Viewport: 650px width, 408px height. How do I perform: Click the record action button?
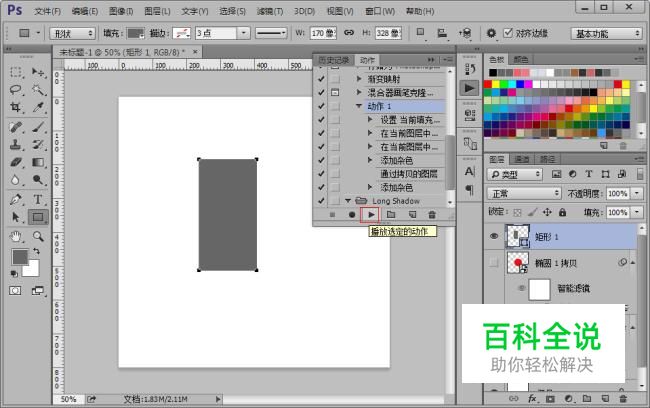(352, 215)
